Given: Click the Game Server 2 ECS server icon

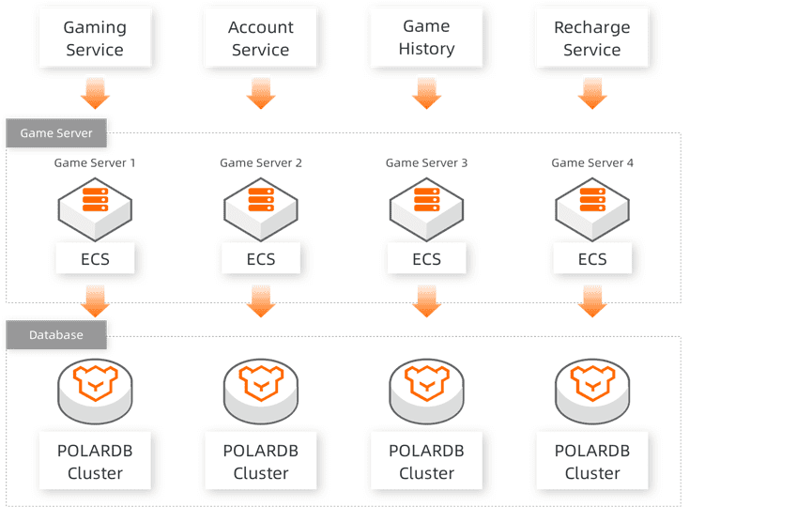Looking at the screenshot, I should [x=260, y=209].
